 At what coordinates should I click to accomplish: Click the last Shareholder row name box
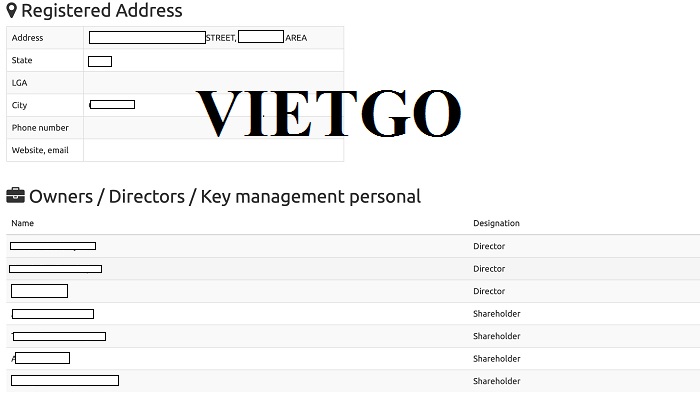tap(65, 381)
